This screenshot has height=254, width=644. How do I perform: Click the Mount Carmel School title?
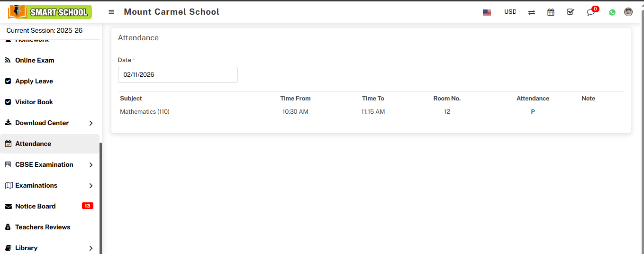click(x=172, y=12)
